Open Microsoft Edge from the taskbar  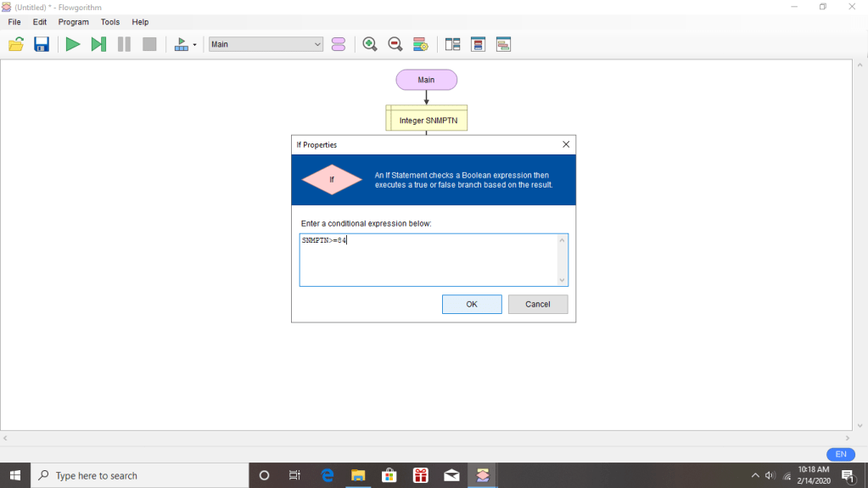pos(328,475)
